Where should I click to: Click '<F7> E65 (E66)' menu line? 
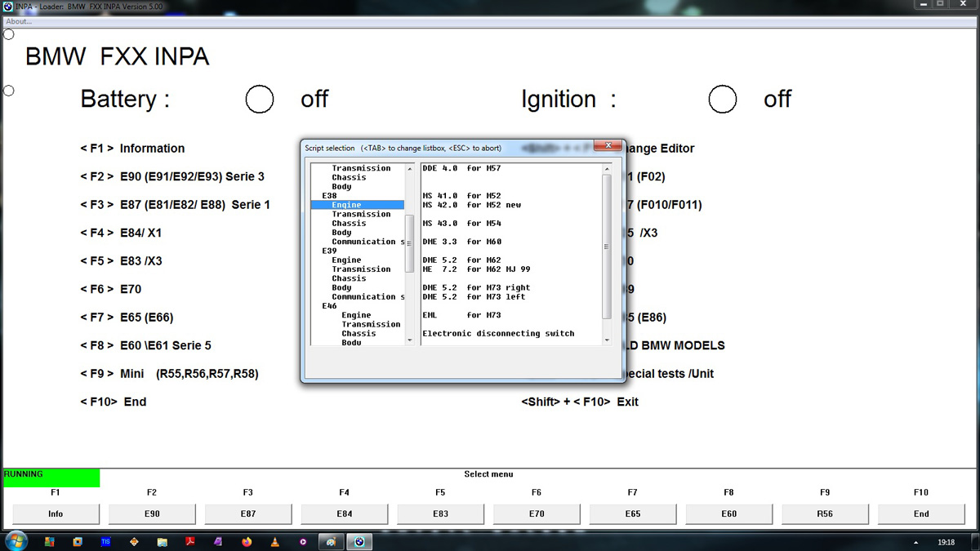tap(127, 318)
